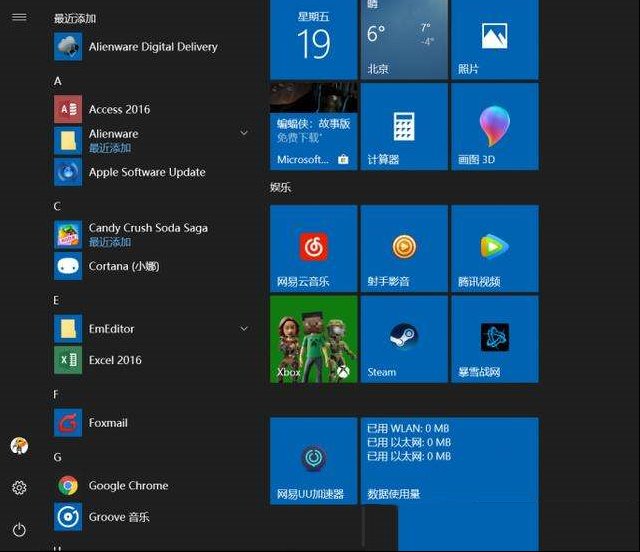Click the EmEditor folder icon

click(68, 329)
